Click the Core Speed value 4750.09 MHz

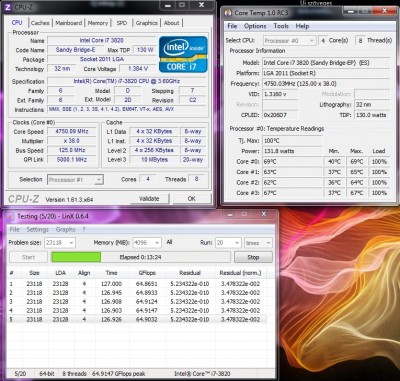click(x=72, y=131)
